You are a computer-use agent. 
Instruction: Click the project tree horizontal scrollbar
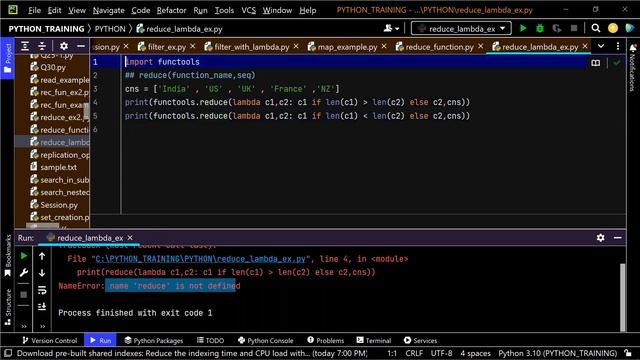[x=43, y=225]
